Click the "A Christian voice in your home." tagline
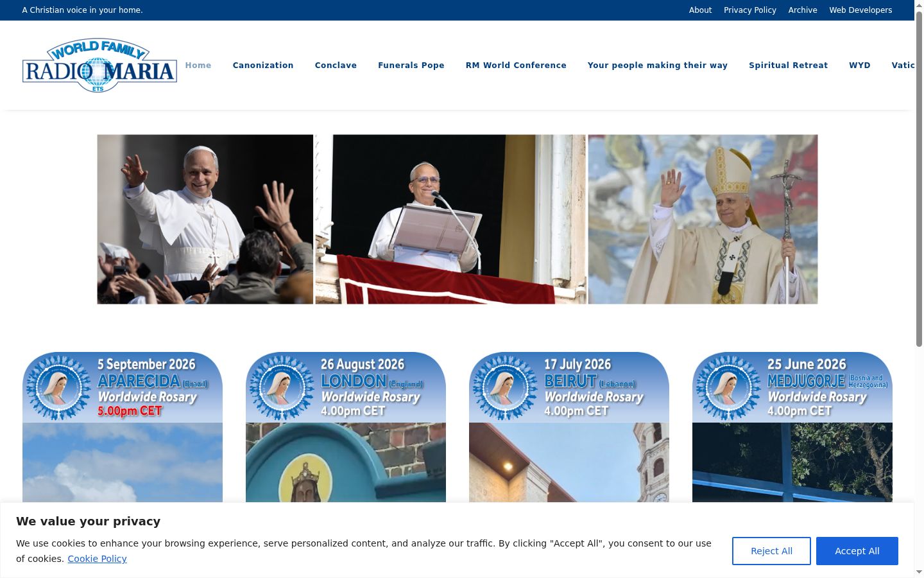924x578 pixels. click(82, 10)
